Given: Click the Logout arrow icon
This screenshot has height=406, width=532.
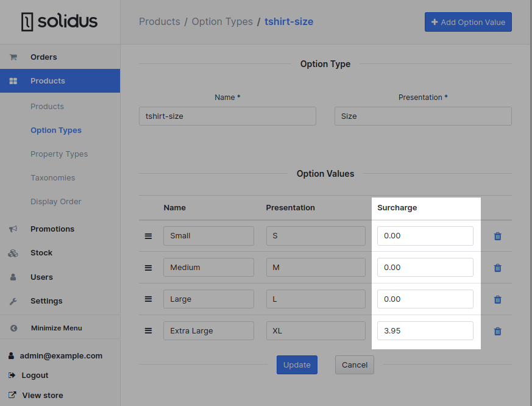Looking at the screenshot, I should [13, 375].
